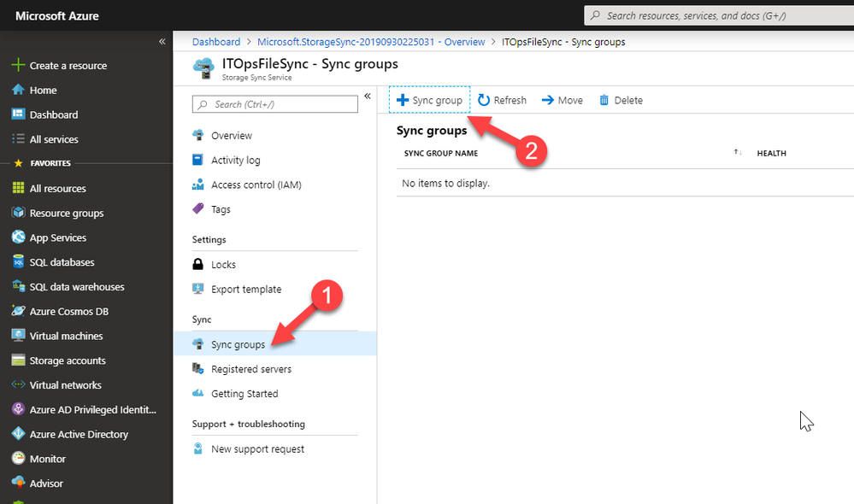Click the Storage Sync Service header icon
854x504 pixels.
(204, 68)
